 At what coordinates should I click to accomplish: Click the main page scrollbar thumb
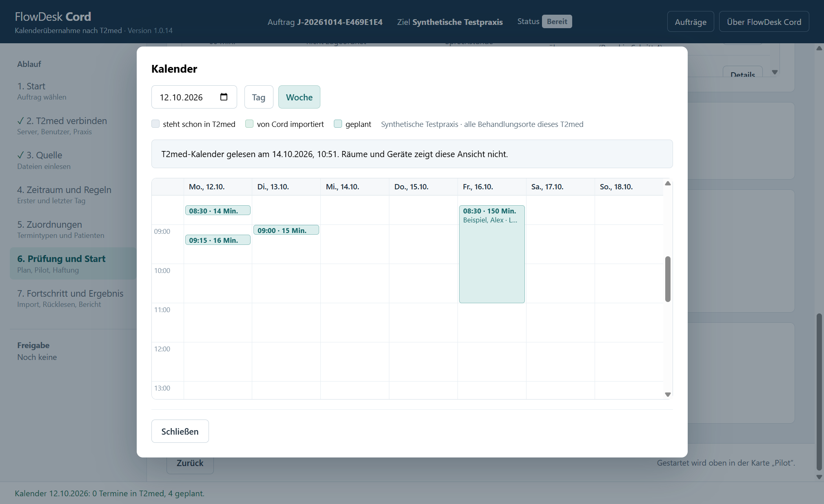[x=819, y=392]
